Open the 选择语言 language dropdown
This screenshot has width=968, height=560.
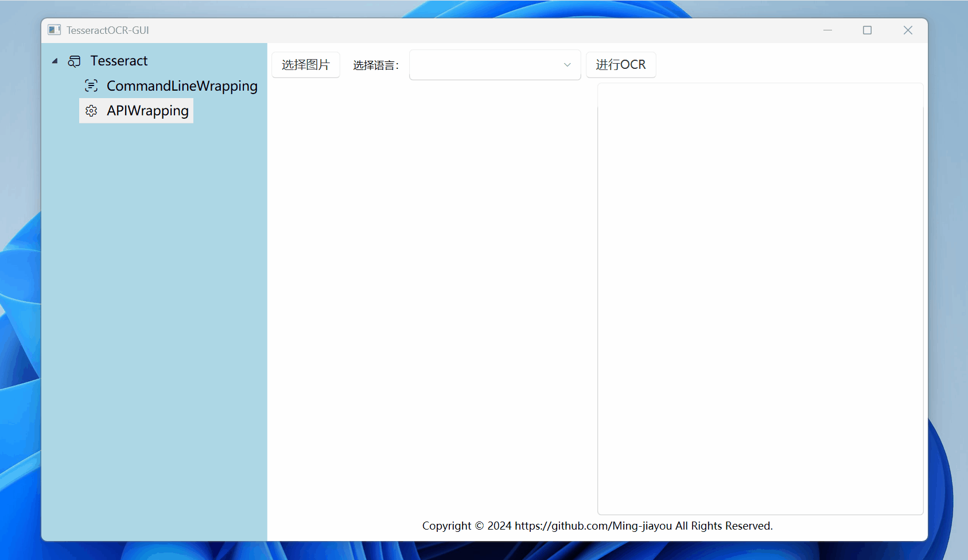[x=495, y=65]
